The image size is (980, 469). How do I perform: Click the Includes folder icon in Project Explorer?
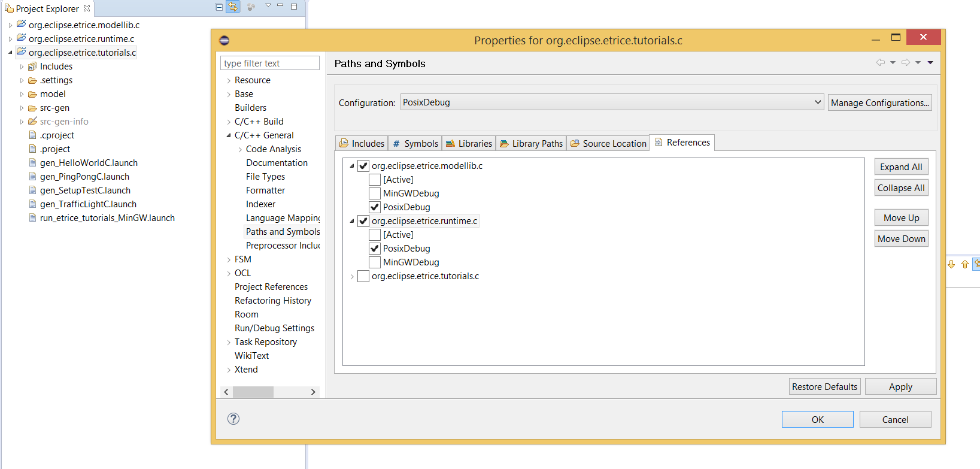(33, 66)
